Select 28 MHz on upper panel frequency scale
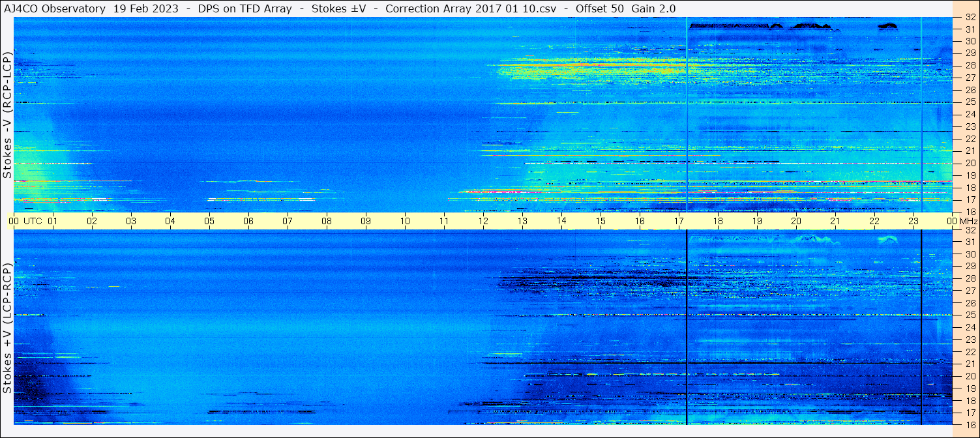980x438 pixels. (x=970, y=65)
